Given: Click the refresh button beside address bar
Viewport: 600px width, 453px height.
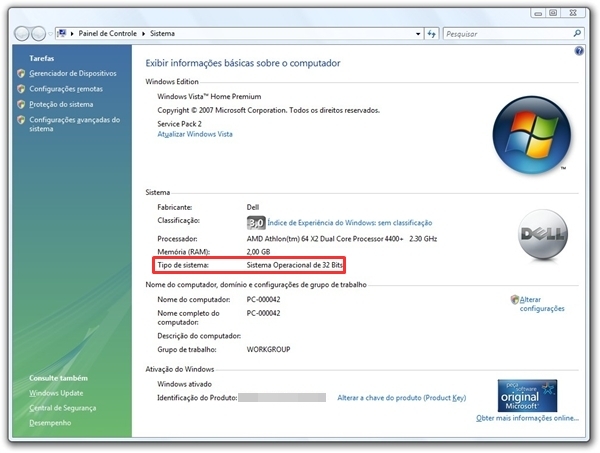Looking at the screenshot, I should (432, 34).
